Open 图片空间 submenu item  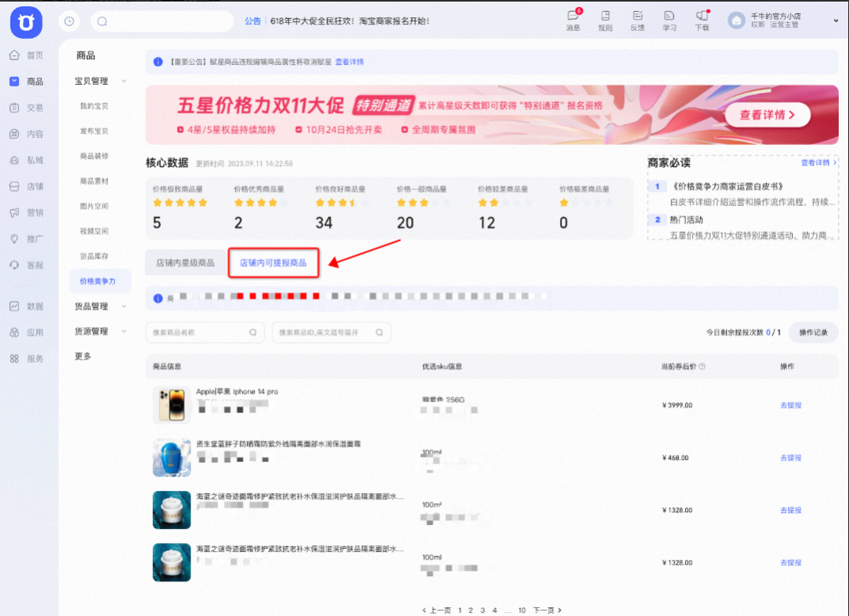click(94, 206)
